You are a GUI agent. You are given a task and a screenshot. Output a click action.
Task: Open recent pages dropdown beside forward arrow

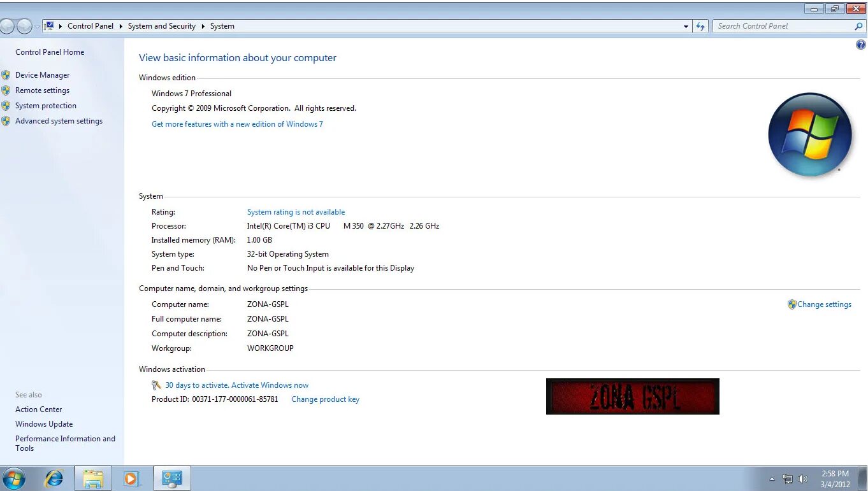38,26
